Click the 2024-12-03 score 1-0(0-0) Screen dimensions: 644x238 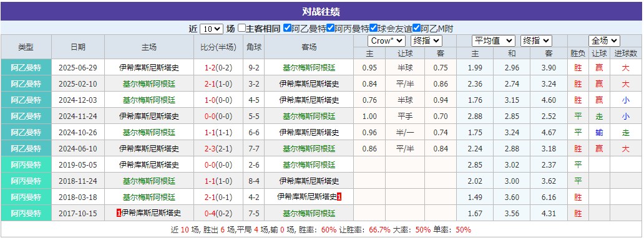click(218, 100)
